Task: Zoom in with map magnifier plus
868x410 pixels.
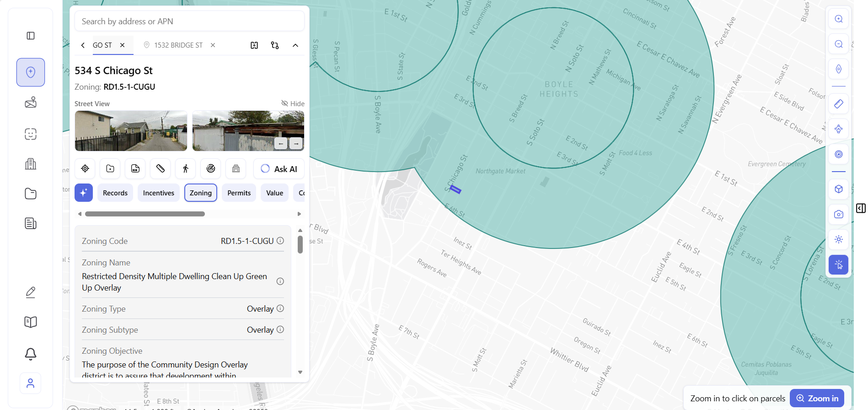Action: pos(839,19)
